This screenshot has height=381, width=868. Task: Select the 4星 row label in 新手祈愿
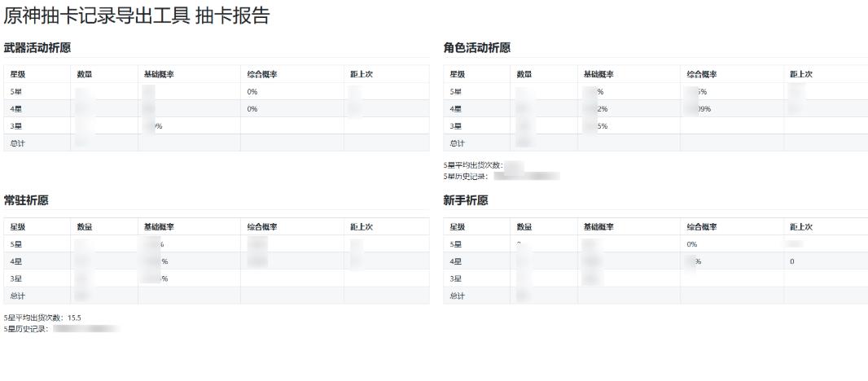coord(456,261)
